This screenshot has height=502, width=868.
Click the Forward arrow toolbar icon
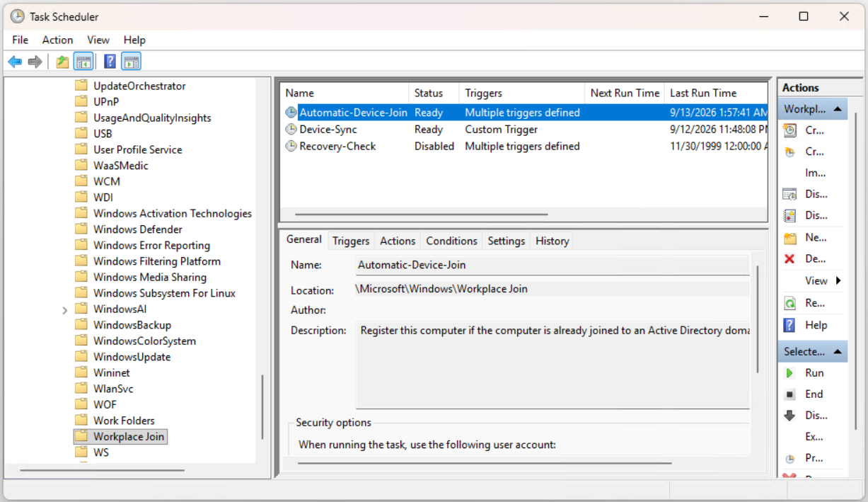click(x=35, y=62)
